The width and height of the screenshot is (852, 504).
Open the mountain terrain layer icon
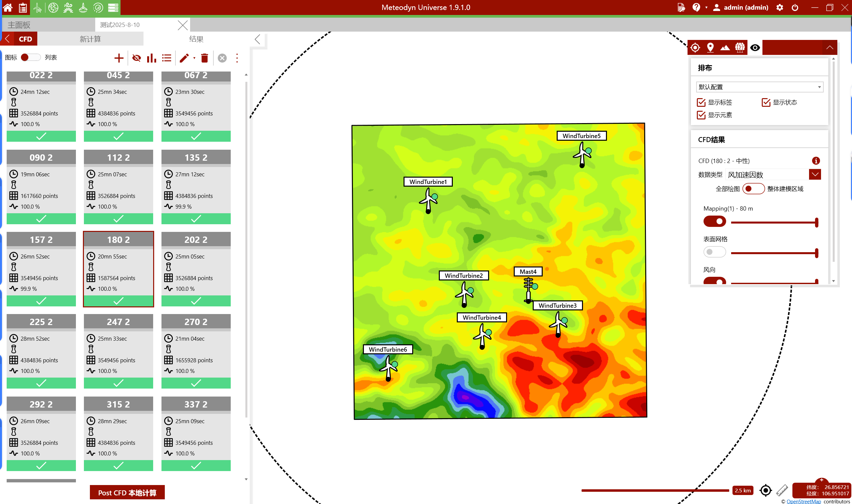click(x=724, y=48)
